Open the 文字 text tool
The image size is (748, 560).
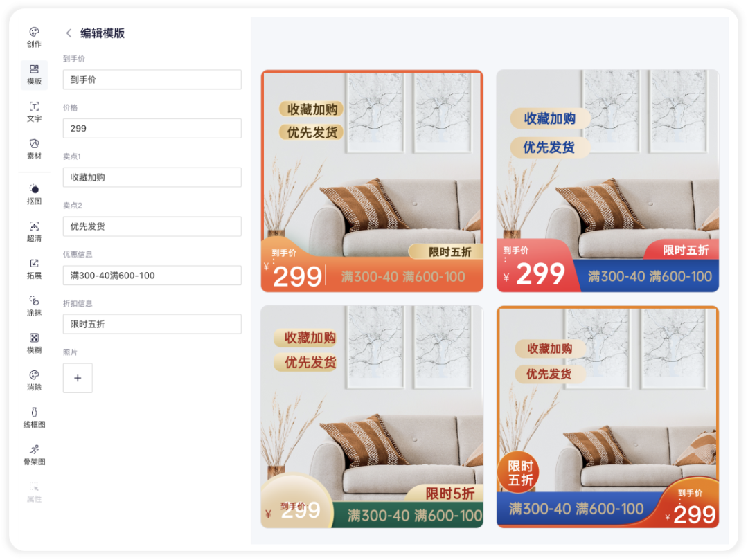(x=34, y=112)
